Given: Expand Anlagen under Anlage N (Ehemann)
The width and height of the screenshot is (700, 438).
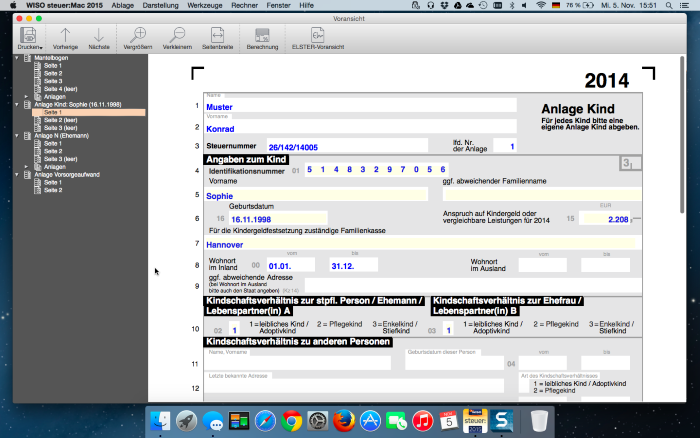Looking at the screenshot, I should (x=26, y=167).
